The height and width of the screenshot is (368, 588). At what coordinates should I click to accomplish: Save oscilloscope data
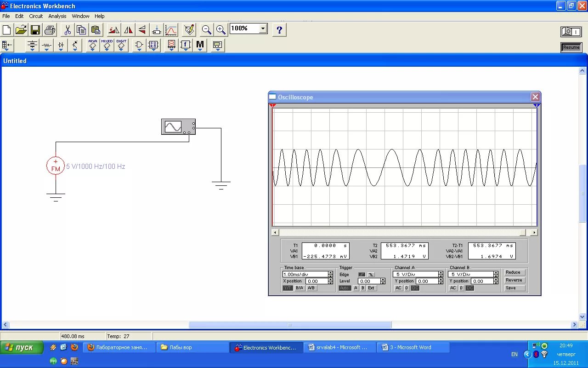click(514, 288)
